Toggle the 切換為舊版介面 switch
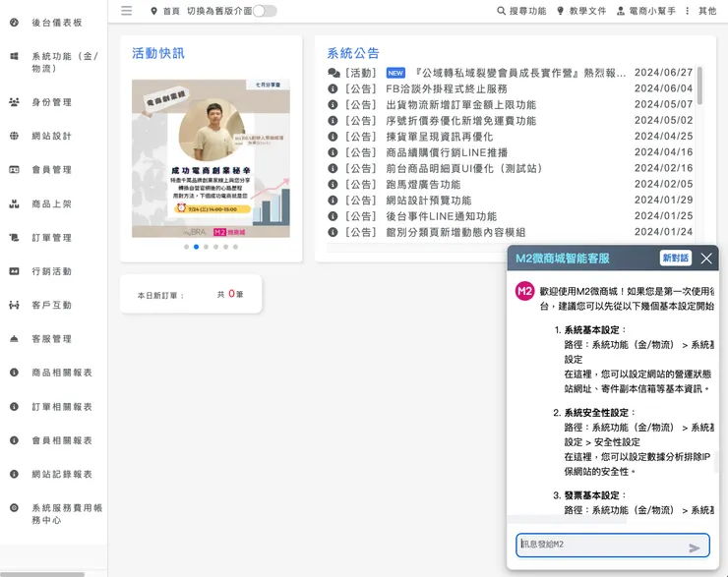This screenshot has width=728, height=577. point(265,11)
